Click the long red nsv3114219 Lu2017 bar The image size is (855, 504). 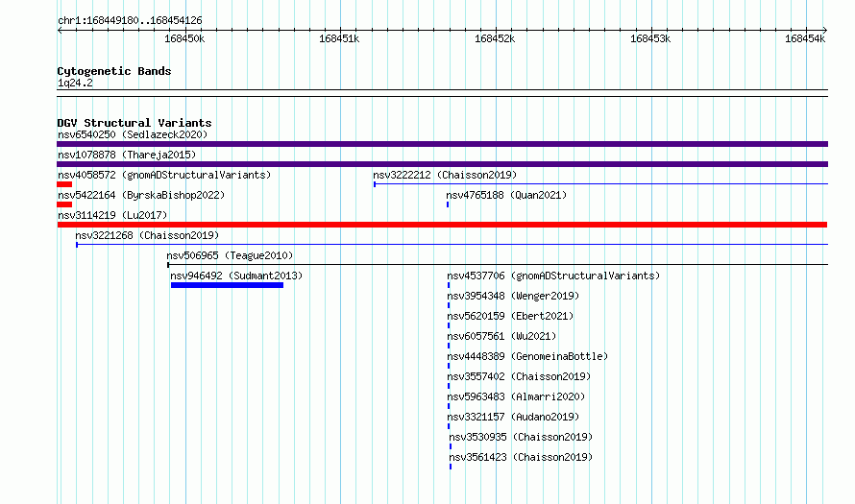click(442, 225)
